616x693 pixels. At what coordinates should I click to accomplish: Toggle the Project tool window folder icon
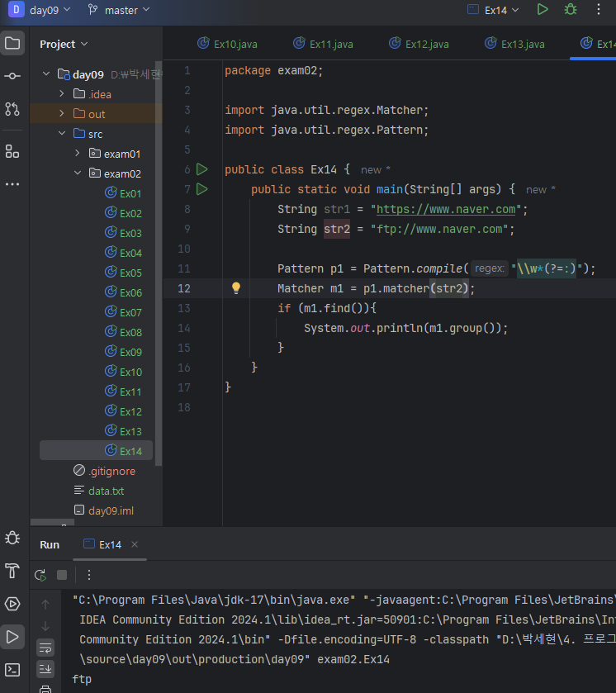[12, 43]
